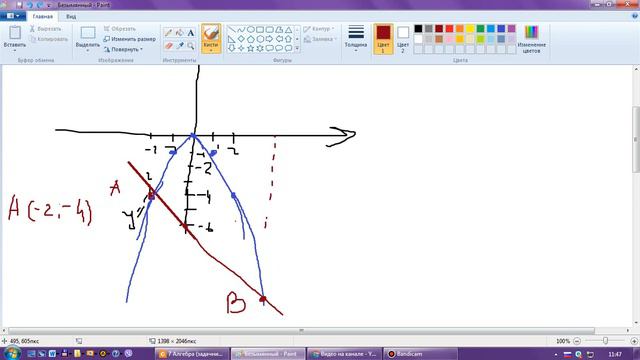Viewport: 640px width, 360px height.
Task: Pick the green color swatch
Action: pos(480,29)
